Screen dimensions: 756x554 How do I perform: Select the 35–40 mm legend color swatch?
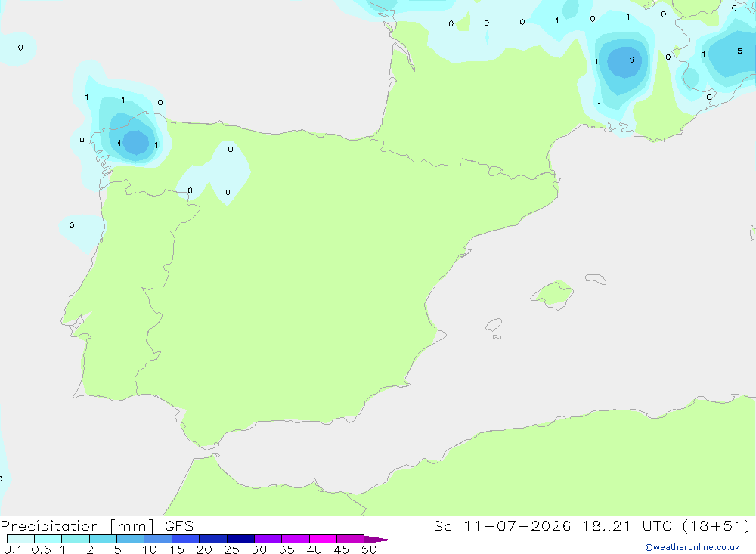[x=295, y=539]
